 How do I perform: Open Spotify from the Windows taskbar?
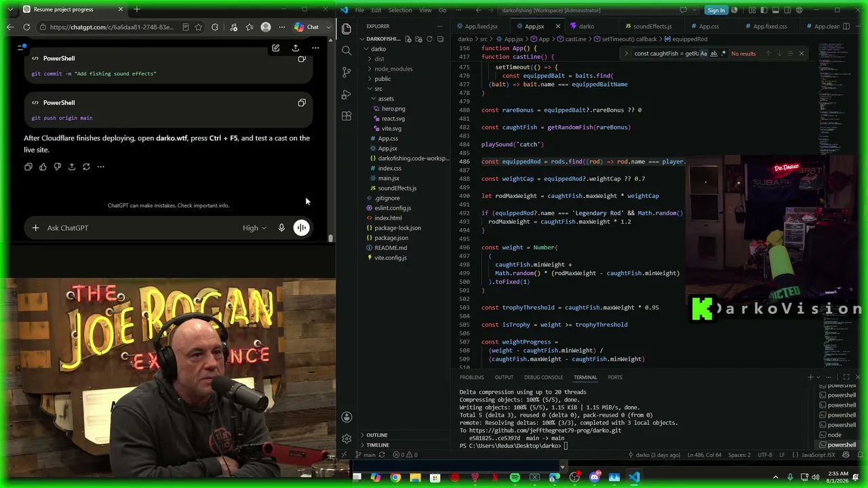click(x=515, y=478)
